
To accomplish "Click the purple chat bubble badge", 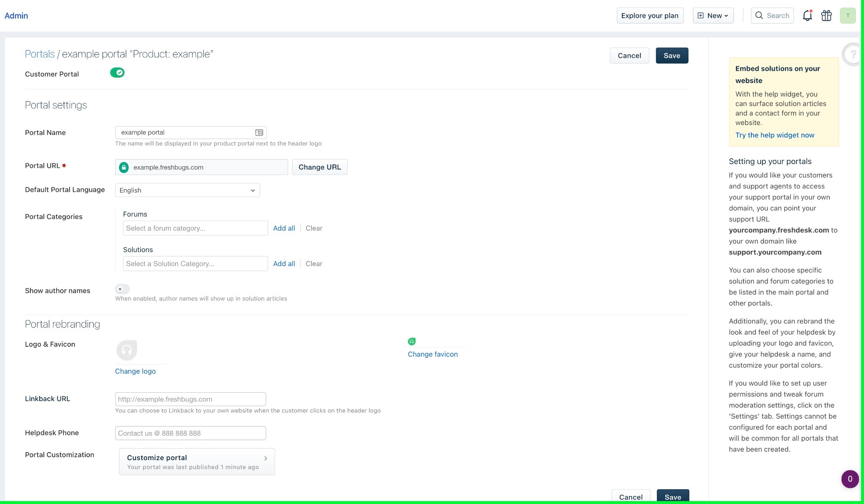I will coord(850,479).
